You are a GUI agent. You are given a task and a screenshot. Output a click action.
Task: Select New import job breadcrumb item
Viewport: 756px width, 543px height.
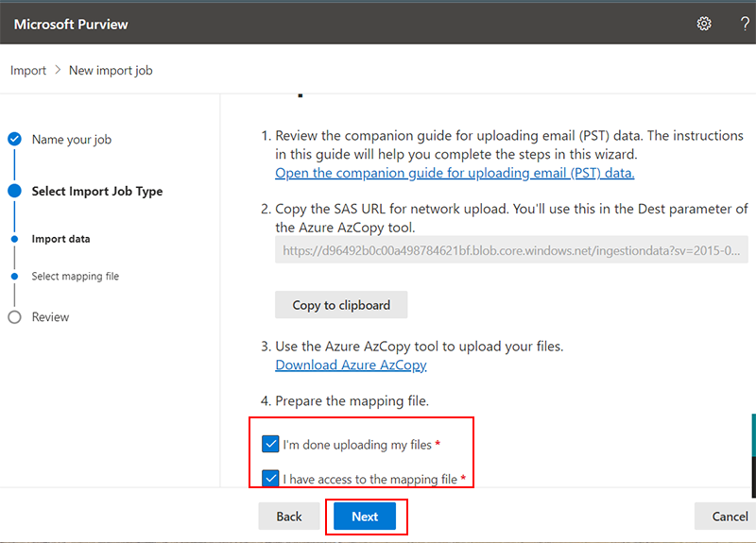point(111,70)
